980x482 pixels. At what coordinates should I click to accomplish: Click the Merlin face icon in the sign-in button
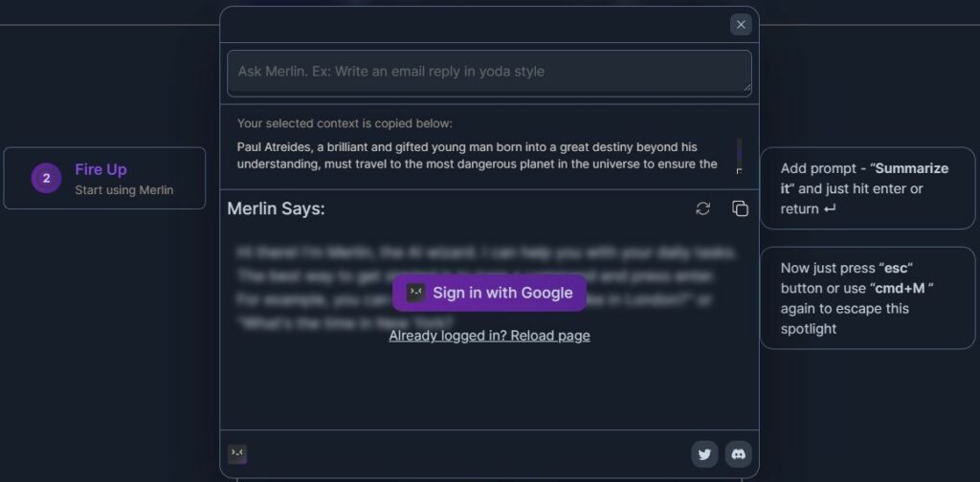point(415,293)
